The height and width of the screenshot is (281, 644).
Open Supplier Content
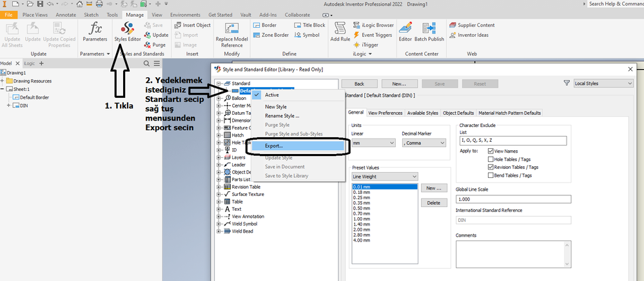472,25
